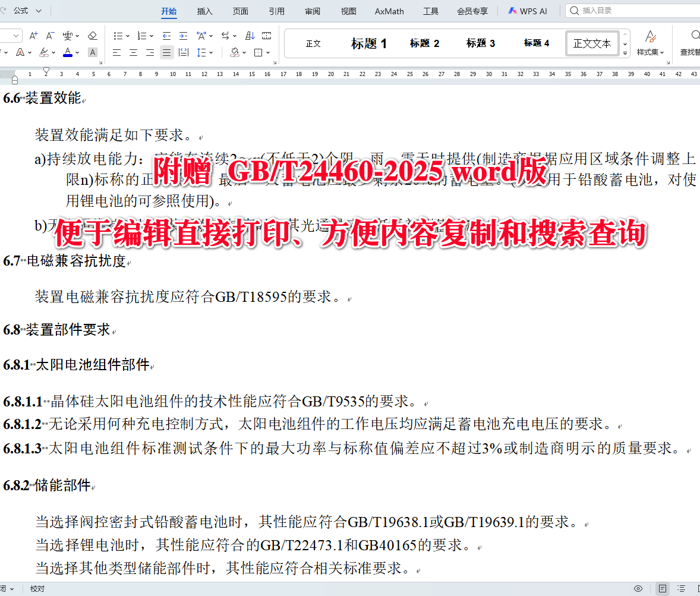
Task: Open the 审阅 ribbon tab
Action: pyautogui.click(x=312, y=11)
